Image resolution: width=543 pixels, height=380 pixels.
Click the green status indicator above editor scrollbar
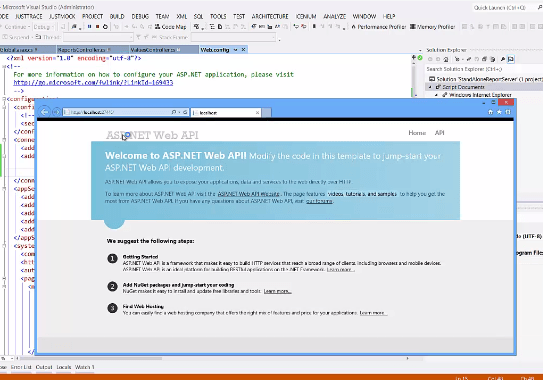420,58
